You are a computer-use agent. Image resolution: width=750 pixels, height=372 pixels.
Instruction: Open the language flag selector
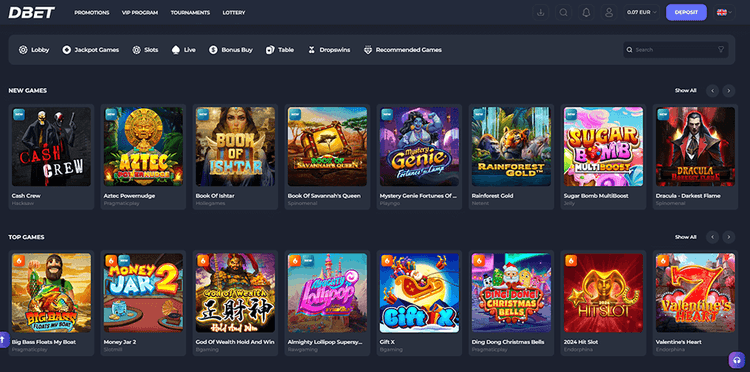[724, 12]
